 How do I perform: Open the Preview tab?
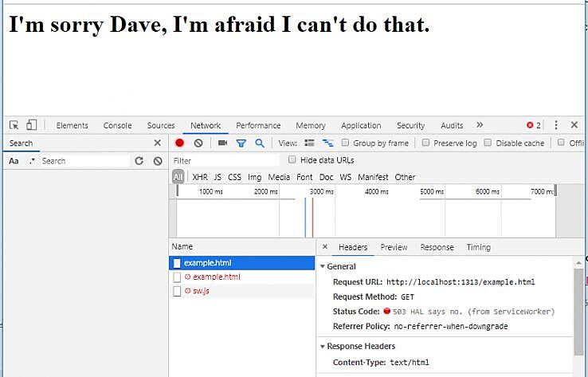coord(394,247)
